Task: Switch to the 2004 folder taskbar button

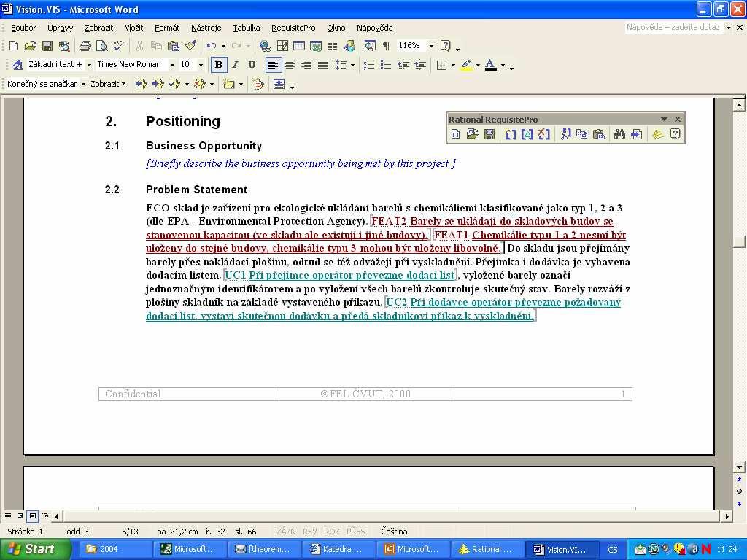Action: point(115,549)
